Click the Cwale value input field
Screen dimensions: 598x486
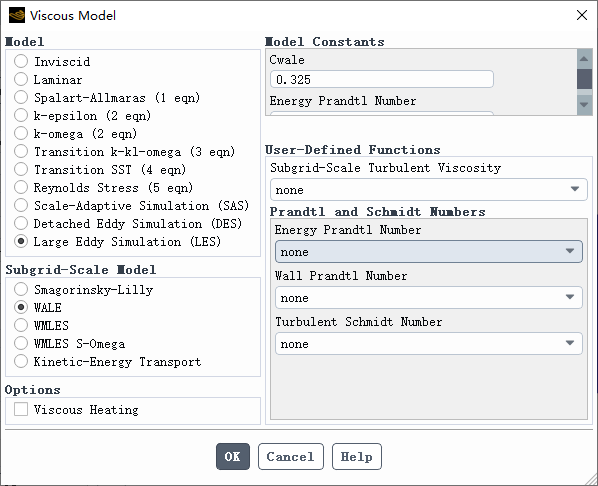(382, 79)
